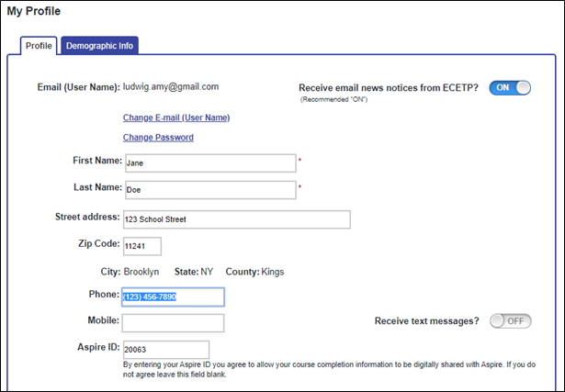Viewport: 565px width, 392px height.
Task: Focus the Last Name text box
Action: (209, 190)
